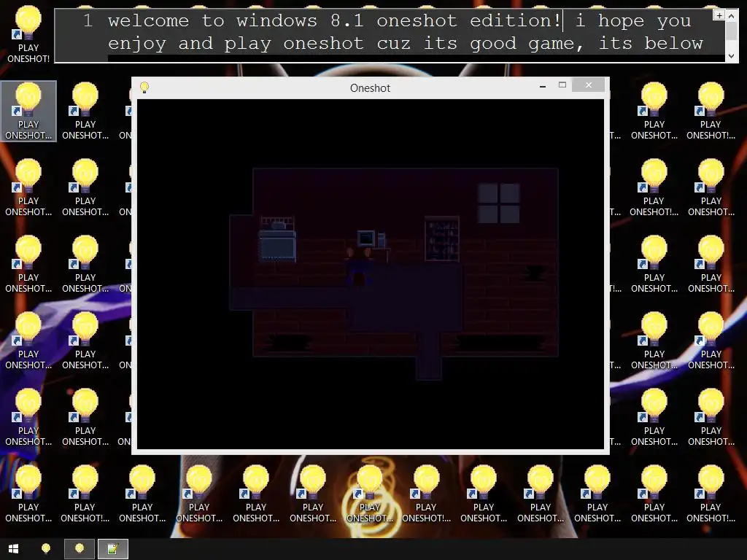The image size is (747, 560).
Task: Open the top-right corner PLAY ONESHOT! desktop shortcut
Action: coord(711,111)
